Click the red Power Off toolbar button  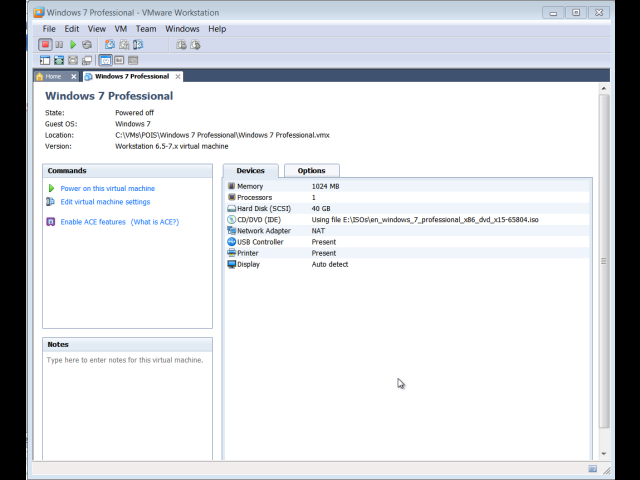(x=45, y=45)
